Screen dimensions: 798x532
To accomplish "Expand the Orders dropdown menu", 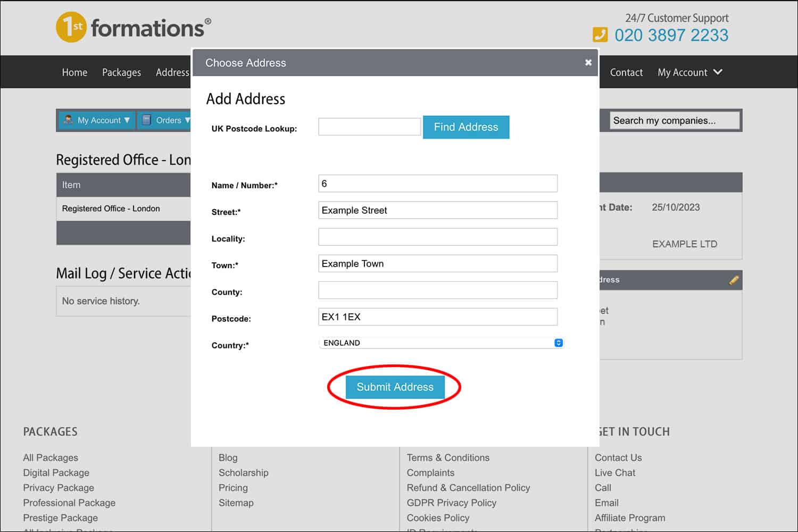I will [188, 120].
